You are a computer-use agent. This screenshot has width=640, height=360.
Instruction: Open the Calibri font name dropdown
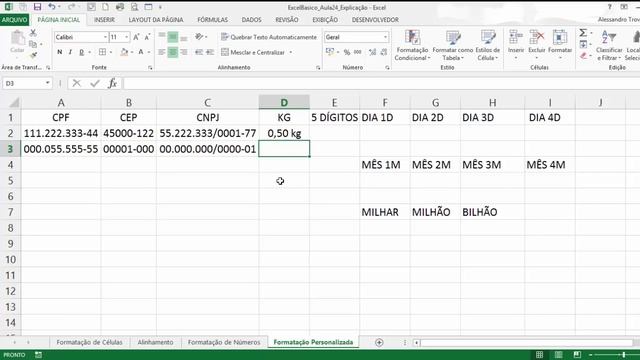(x=105, y=37)
